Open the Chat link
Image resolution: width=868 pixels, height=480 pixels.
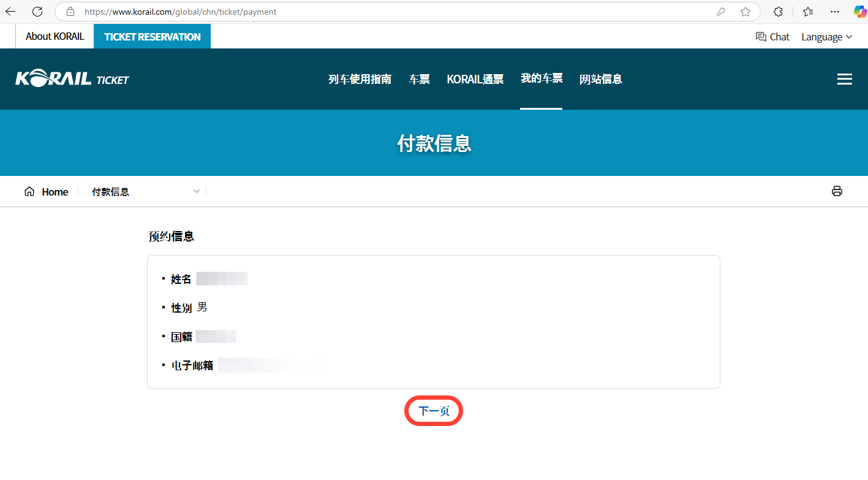(772, 37)
